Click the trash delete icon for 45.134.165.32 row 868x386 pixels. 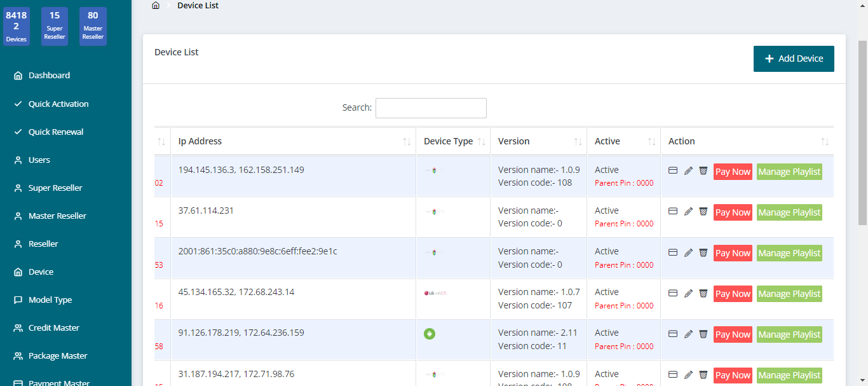click(703, 293)
